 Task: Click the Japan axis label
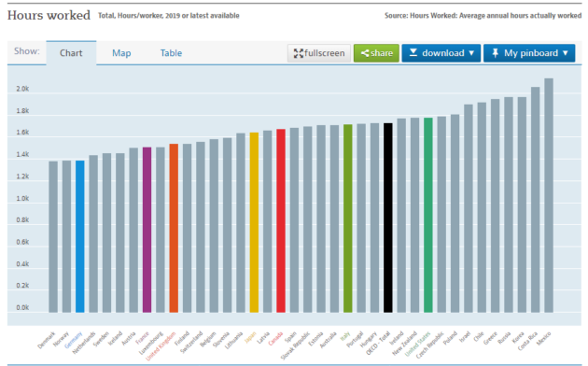click(250, 337)
